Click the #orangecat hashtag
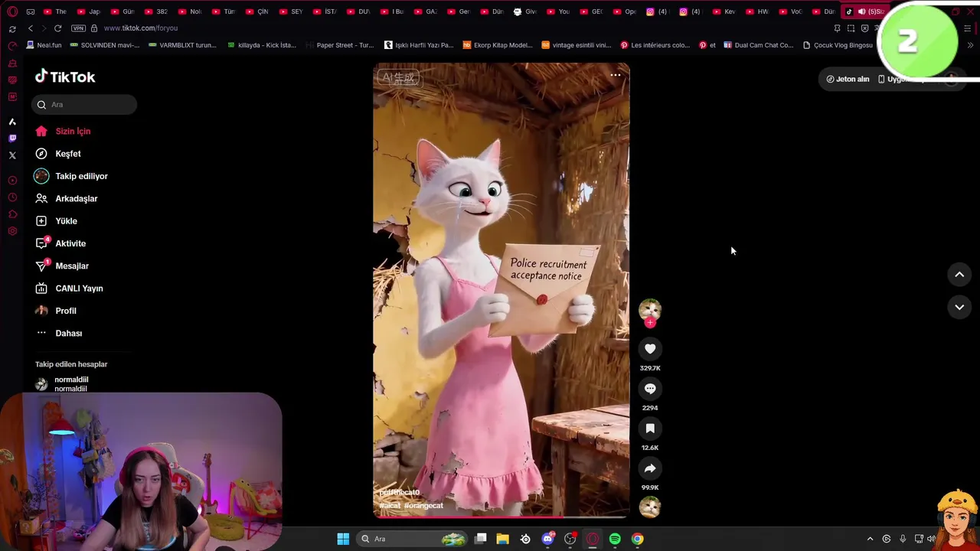Image resolution: width=980 pixels, height=551 pixels. pyautogui.click(x=423, y=506)
